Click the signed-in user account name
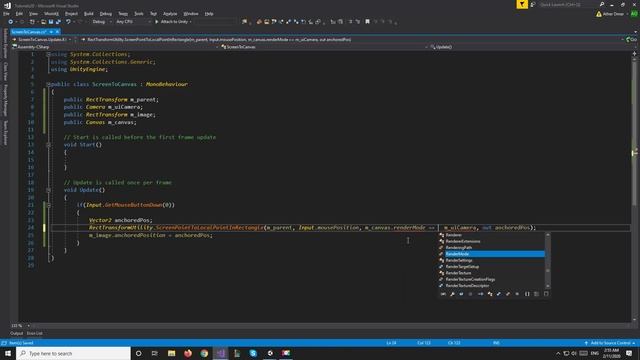Viewport: 640px width, 360px height. (x=613, y=14)
